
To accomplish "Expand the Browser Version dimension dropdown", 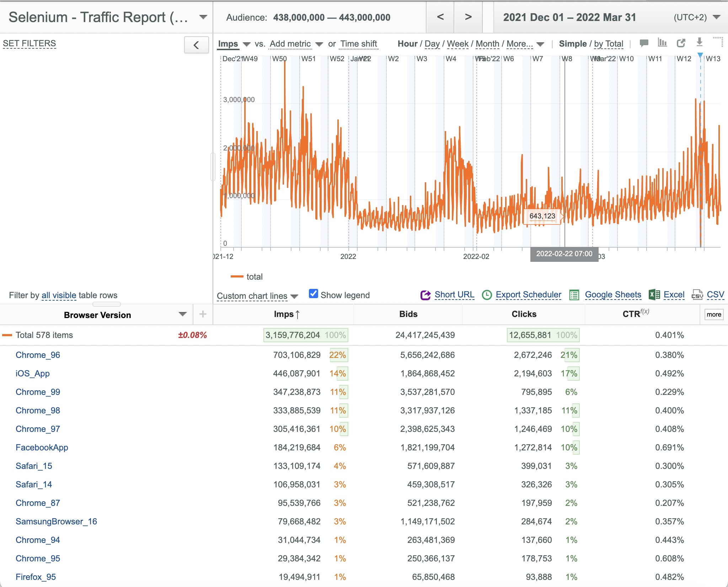I will (x=183, y=314).
